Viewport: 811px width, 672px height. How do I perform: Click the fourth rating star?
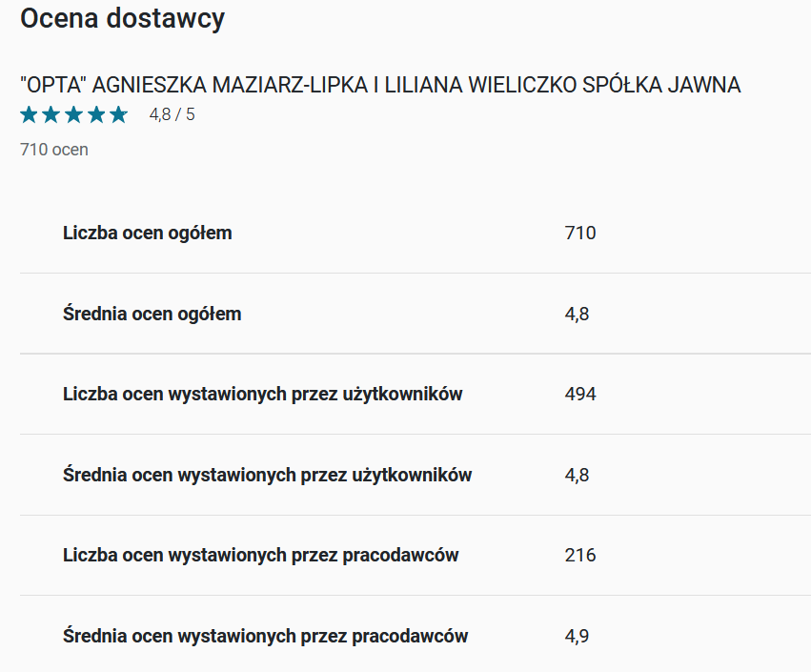coord(96,114)
